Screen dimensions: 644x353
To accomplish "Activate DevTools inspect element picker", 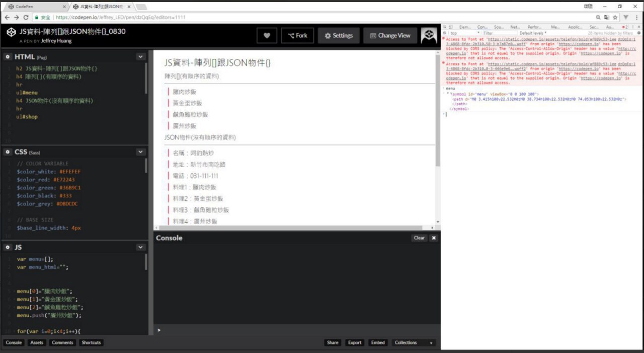I will pos(444,27).
